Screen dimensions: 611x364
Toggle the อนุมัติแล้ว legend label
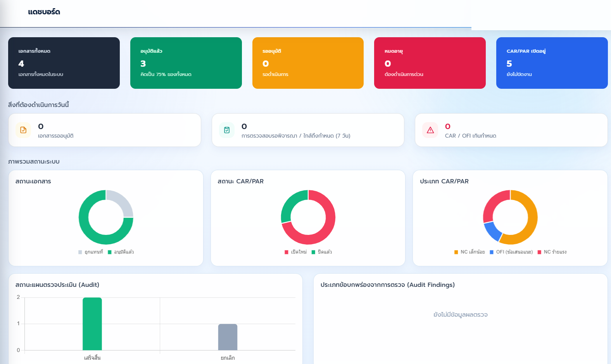(x=124, y=252)
